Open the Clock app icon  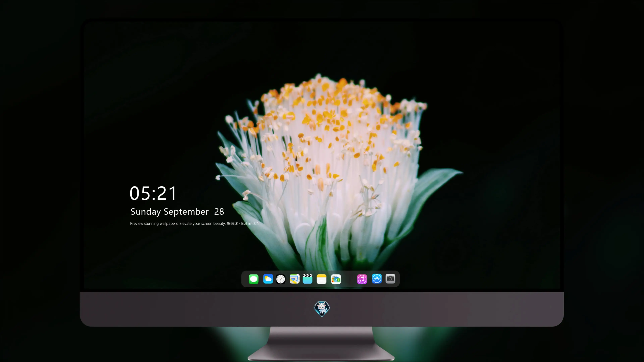pyautogui.click(x=281, y=279)
